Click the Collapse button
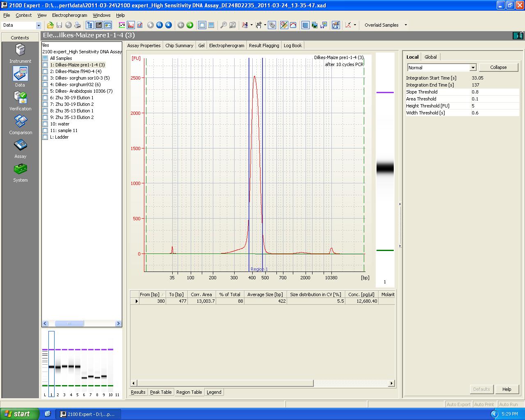The height and width of the screenshot is (420, 525). pyautogui.click(x=498, y=67)
